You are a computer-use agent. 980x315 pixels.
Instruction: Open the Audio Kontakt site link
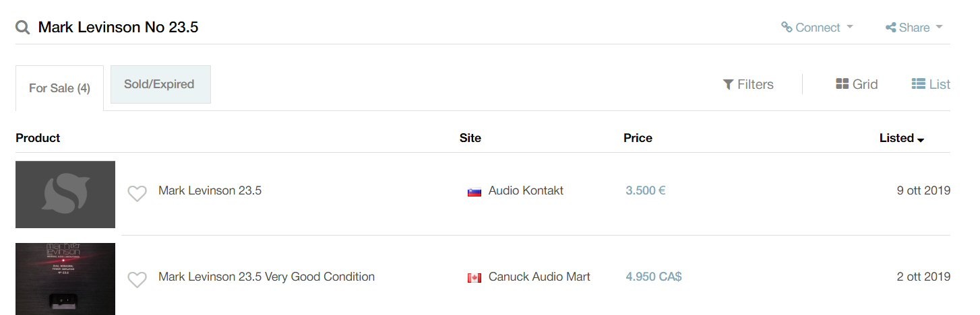click(x=526, y=190)
